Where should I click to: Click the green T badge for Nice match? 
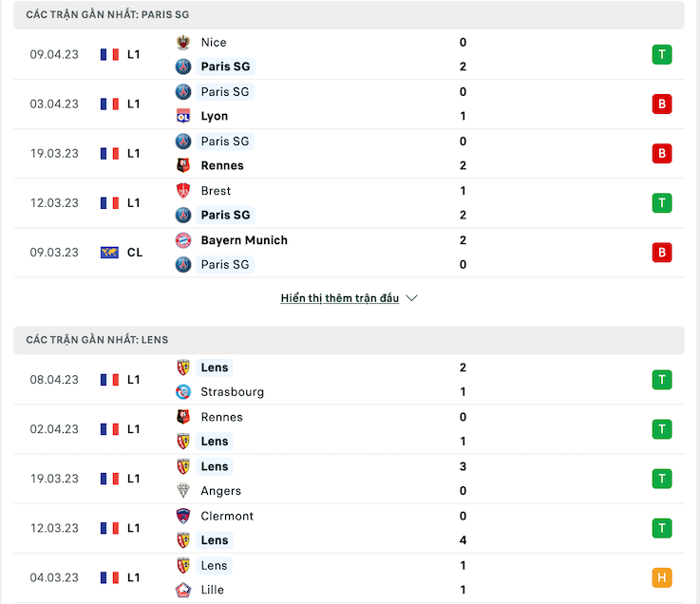tap(662, 55)
